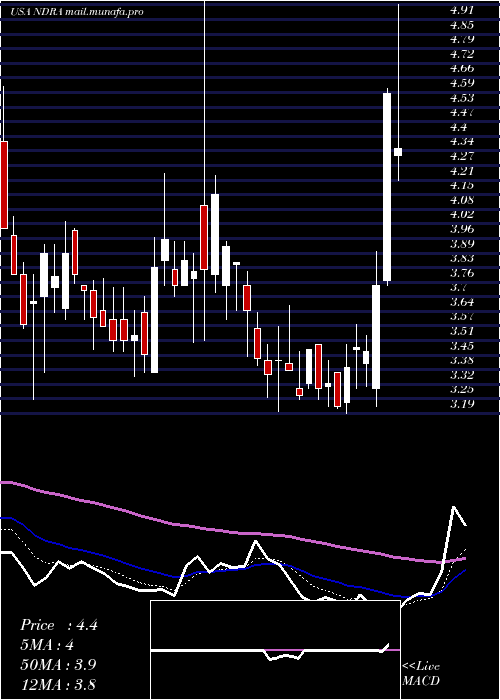
Task: Select the 4.91 price axis label
Action: click(461, 10)
